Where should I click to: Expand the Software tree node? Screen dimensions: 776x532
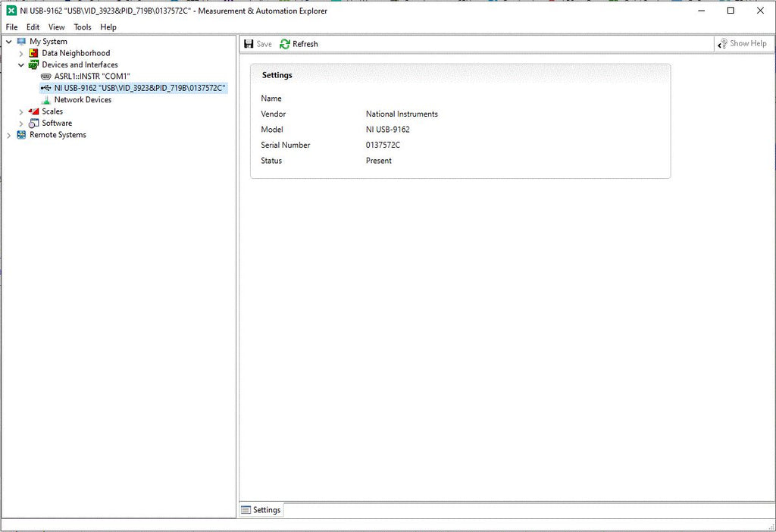coord(21,124)
